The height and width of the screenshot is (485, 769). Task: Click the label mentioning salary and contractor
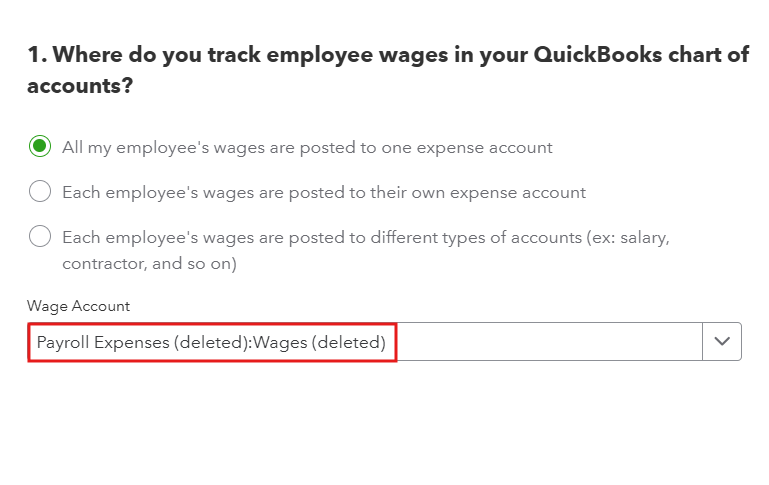click(x=365, y=237)
